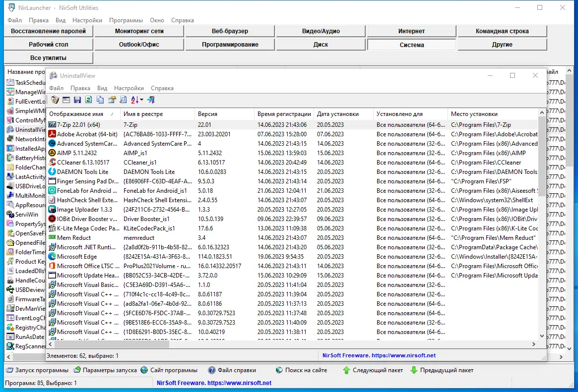Click the A-Z sort toolbar icon

[134, 100]
